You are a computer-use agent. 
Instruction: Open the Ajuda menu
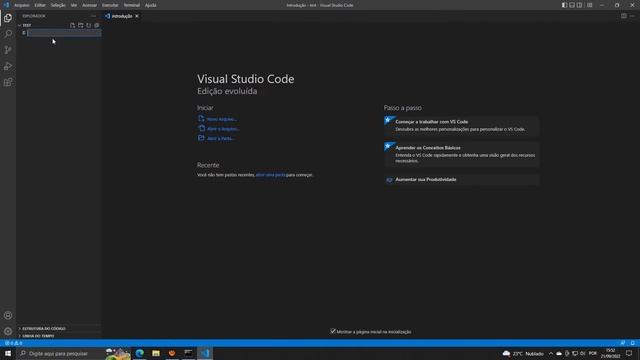click(x=151, y=5)
